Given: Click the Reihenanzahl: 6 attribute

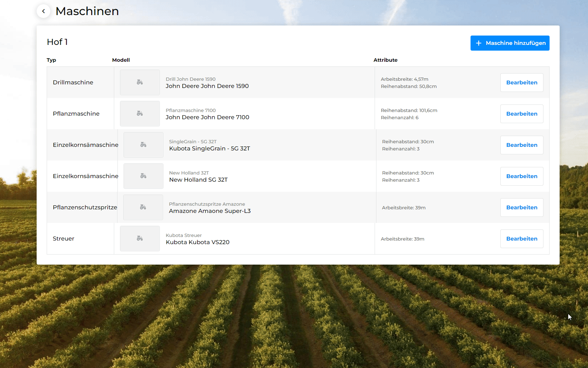Looking at the screenshot, I should (399, 117).
